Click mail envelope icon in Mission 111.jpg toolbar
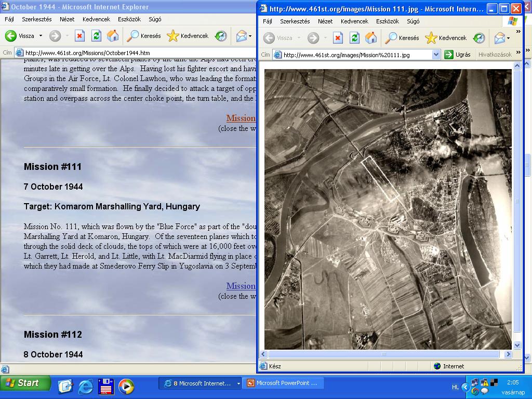The width and height of the screenshot is (532, 399). [499, 37]
